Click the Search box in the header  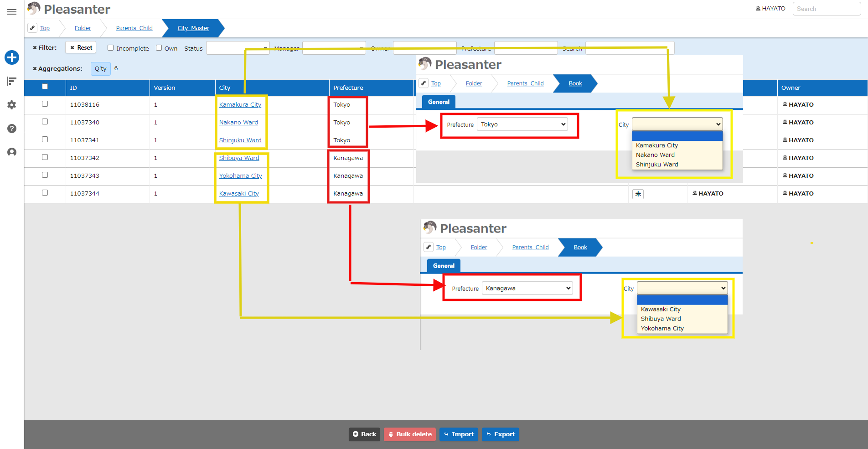827,9
